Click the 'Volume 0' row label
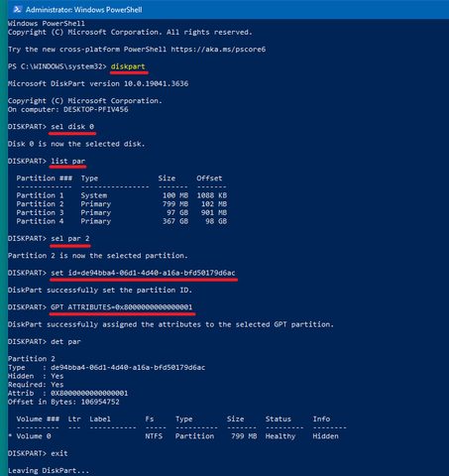Image resolution: width=449 pixels, height=476 pixels. coord(34,436)
